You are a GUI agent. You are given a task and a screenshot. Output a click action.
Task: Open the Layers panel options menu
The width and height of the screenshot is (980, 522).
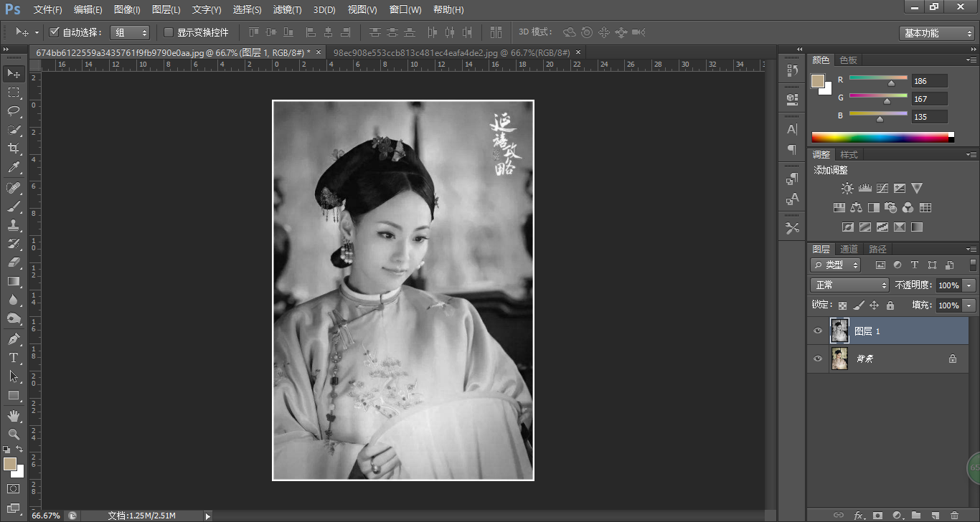[x=971, y=249]
